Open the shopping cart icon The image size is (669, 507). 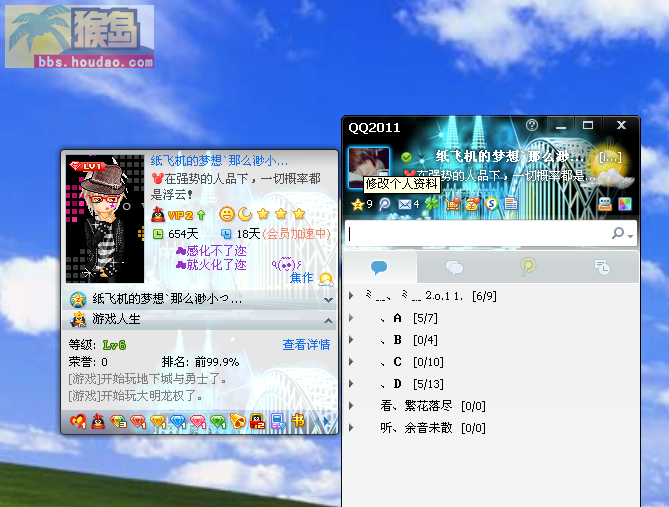click(452, 204)
